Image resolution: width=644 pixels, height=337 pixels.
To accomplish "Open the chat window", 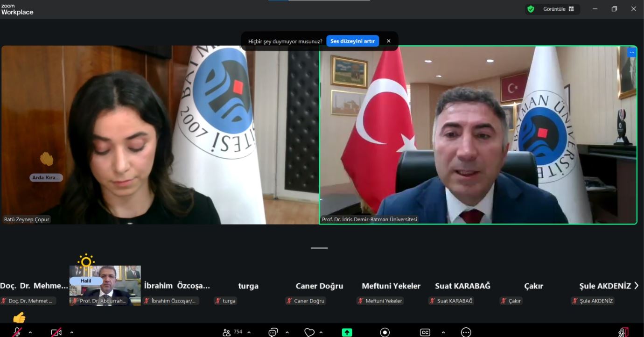I will pos(272,332).
